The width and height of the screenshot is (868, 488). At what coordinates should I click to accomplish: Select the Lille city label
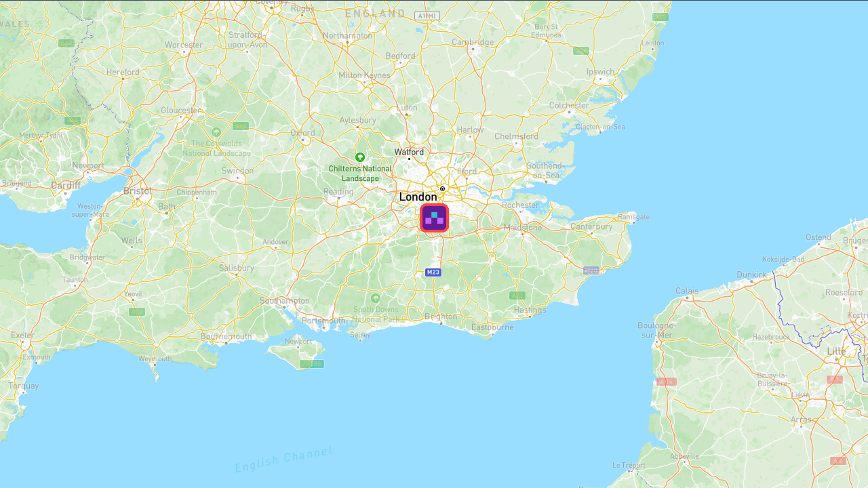coord(837,351)
